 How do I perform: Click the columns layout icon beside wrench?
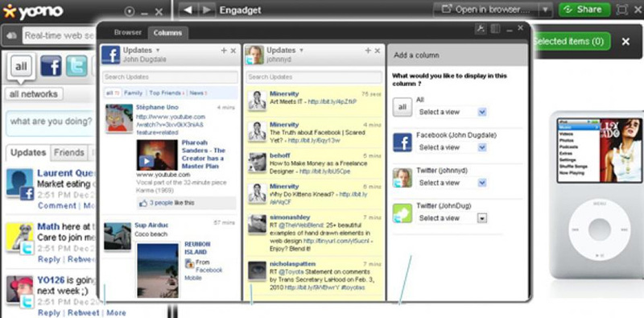point(496,29)
